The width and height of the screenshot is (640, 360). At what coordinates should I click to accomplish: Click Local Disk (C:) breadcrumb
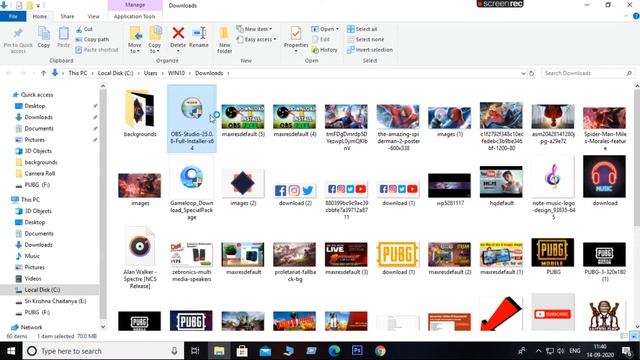116,73
